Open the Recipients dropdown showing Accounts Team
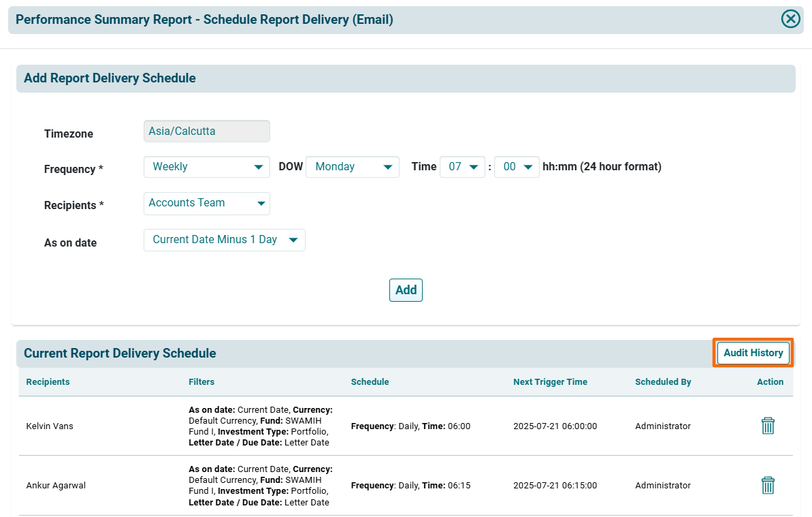Viewport: 812px width, 517px height. [206, 203]
